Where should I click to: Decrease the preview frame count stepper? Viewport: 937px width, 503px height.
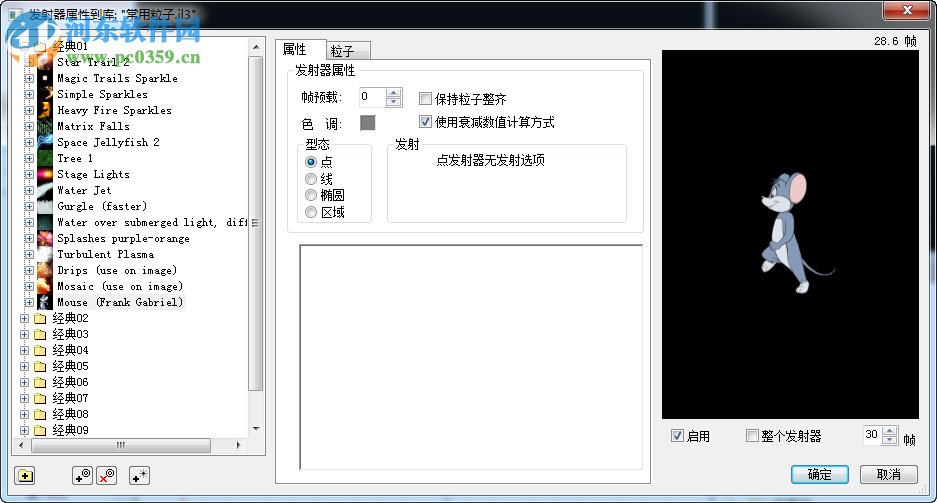890,440
